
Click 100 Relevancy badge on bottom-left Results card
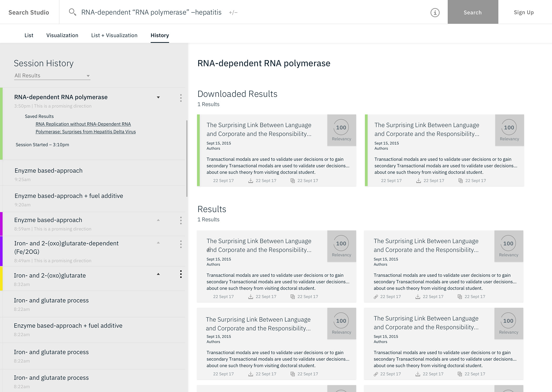coord(342,323)
